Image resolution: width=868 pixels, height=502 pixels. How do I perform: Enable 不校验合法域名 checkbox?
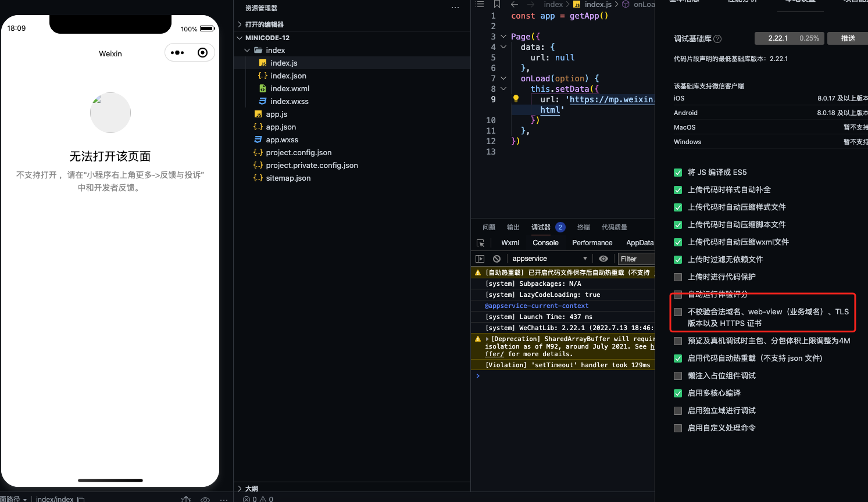[678, 312]
